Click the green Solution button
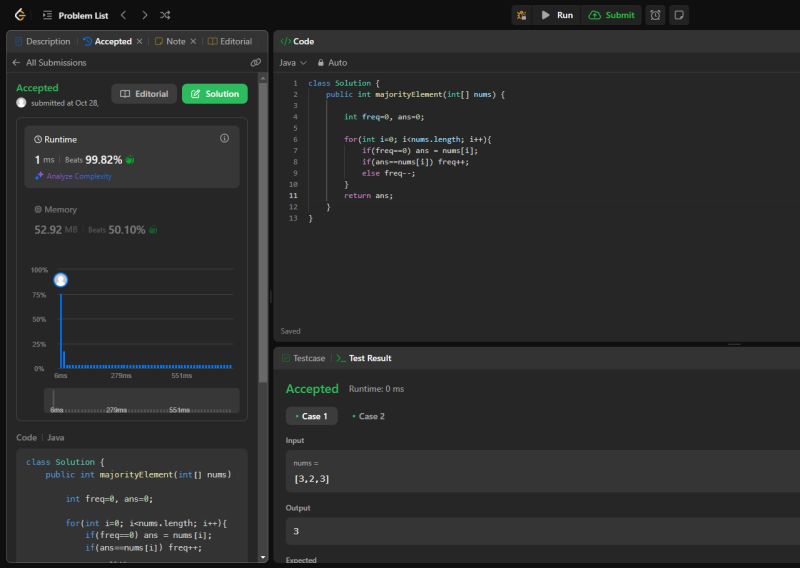Viewport: 800px width, 568px height. click(215, 94)
